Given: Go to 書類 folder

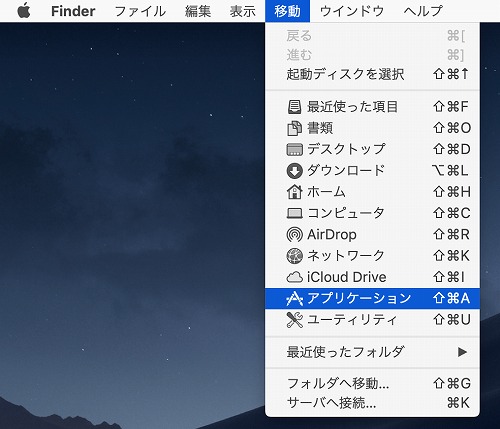Looking at the screenshot, I should [x=372, y=128].
